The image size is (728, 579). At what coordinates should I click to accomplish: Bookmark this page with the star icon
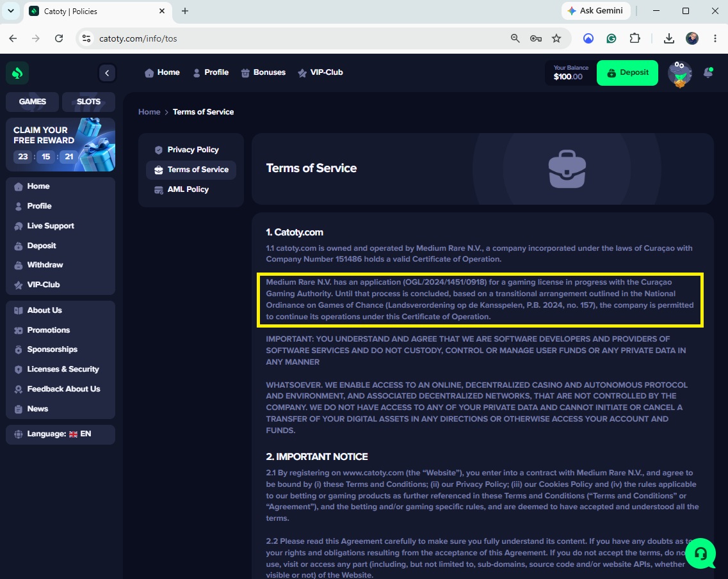coord(556,38)
